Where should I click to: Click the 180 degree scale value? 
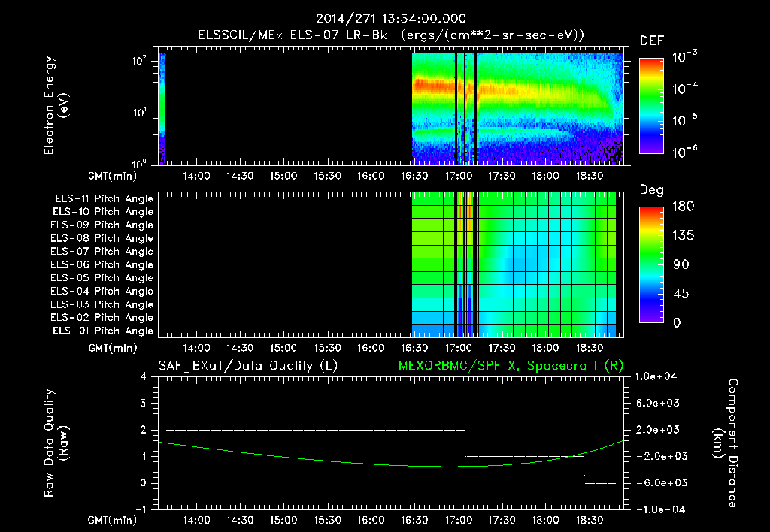tap(683, 207)
